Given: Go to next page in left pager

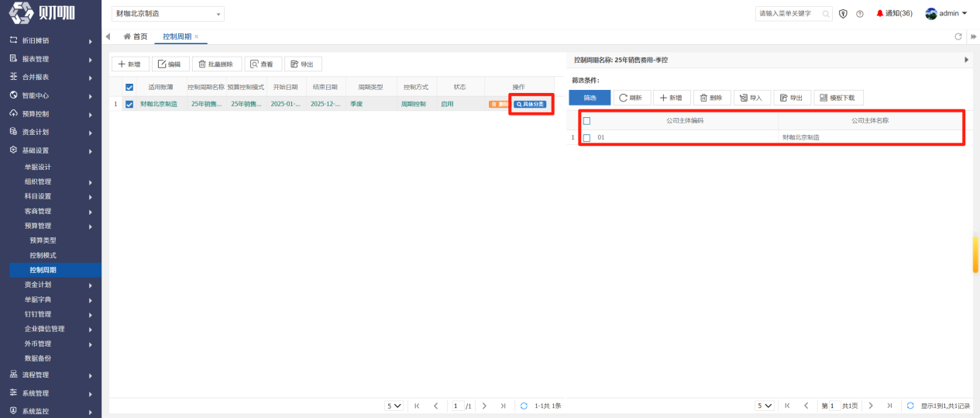Looking at the screenshot, I should point(484,406).
